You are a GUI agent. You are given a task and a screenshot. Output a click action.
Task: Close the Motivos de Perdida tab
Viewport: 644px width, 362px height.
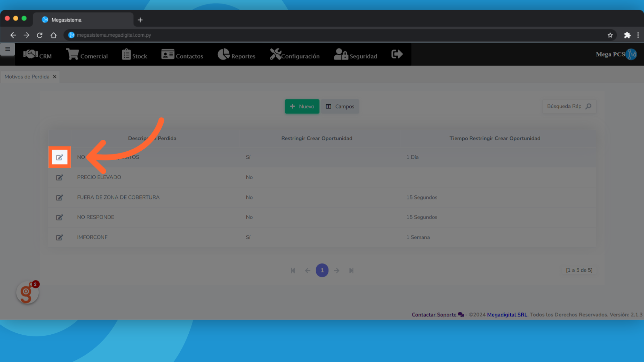55,77
